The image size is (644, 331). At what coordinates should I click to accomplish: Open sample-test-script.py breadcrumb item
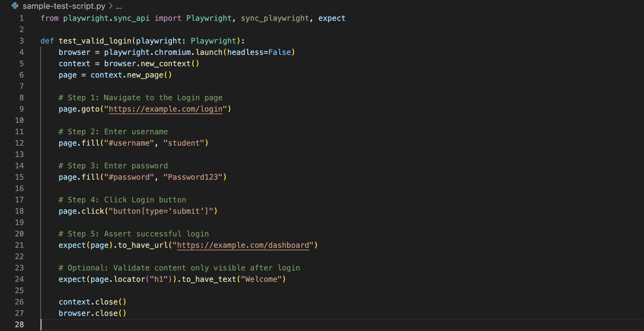coord(64,6)
